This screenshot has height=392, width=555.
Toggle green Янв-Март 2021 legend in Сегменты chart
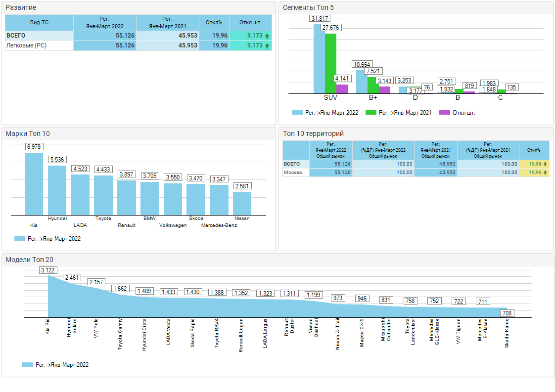[370, 113]
